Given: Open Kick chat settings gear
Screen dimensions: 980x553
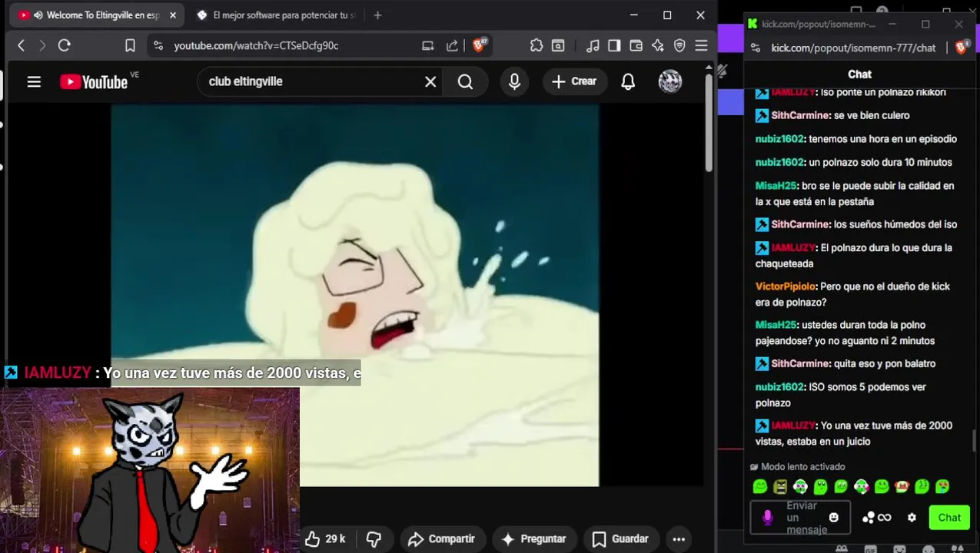Looking at the screenshot, I should (912, 518).
